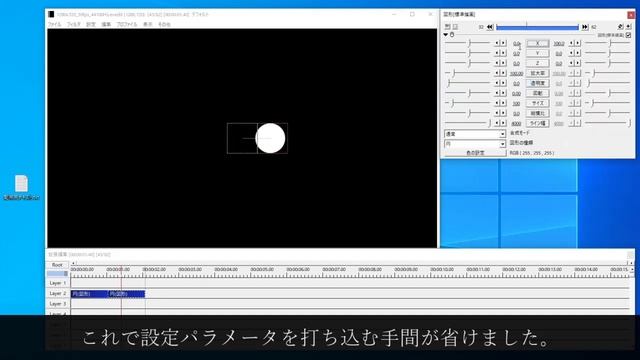Open the AviUtl app icon in title bar
The image size is (640, 360).
click(x=51, y=14)
